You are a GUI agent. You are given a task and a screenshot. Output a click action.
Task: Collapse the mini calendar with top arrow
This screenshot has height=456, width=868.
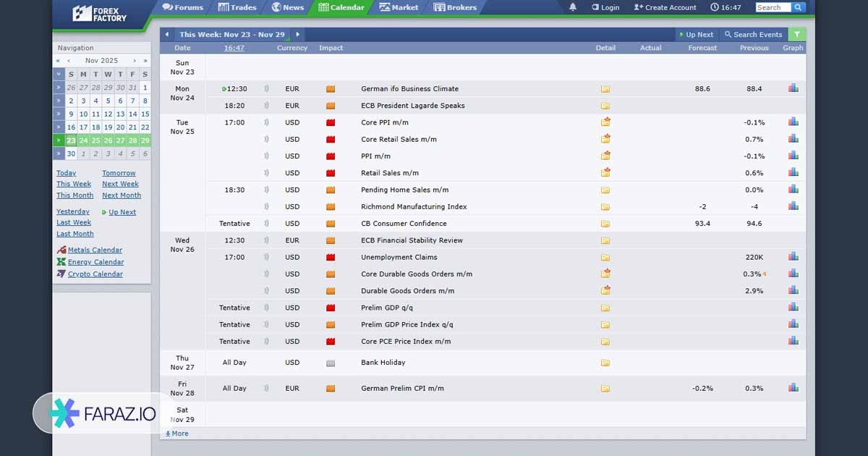(59, 74)
